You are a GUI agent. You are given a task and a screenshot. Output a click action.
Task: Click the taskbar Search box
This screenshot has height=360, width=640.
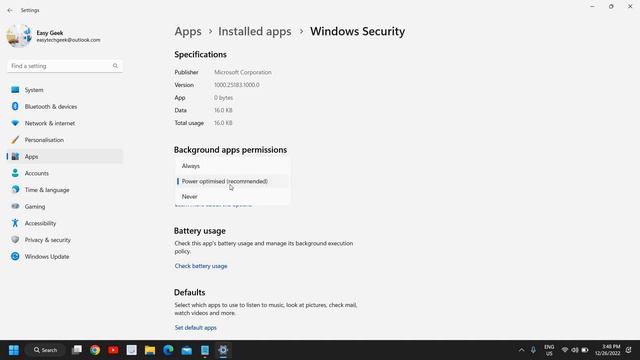(45, 350)
